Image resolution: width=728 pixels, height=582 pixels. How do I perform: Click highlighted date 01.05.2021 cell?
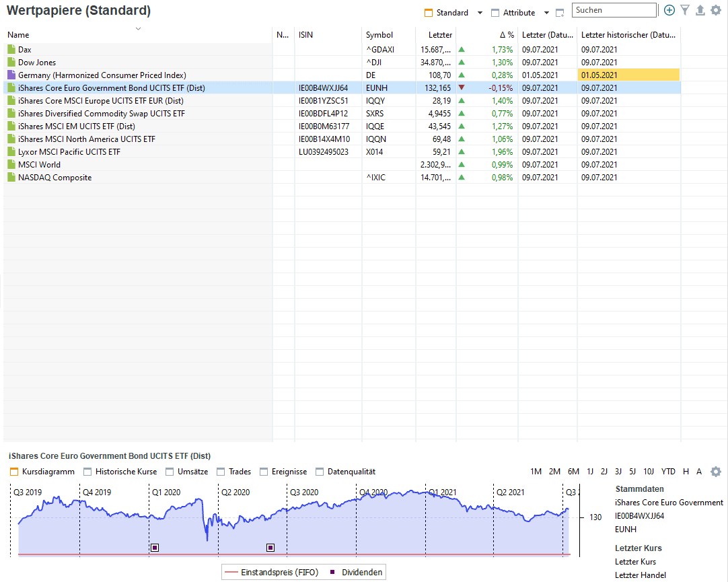(628, 75)
